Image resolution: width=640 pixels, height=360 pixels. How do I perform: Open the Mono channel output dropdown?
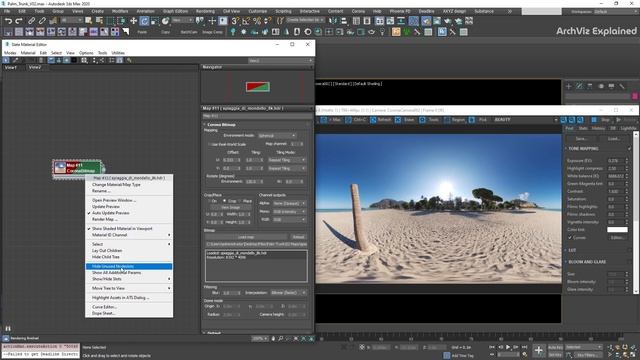(x=289, y=211)
